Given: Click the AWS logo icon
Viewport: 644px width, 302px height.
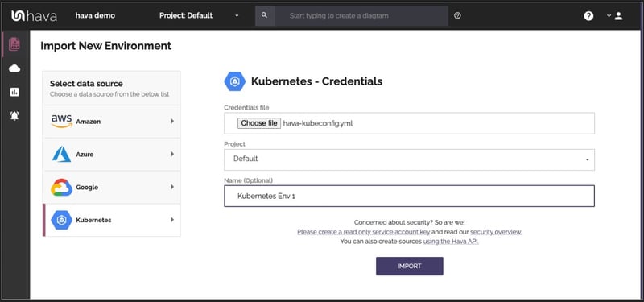Looking at the screenshot, I should point(62,122).
